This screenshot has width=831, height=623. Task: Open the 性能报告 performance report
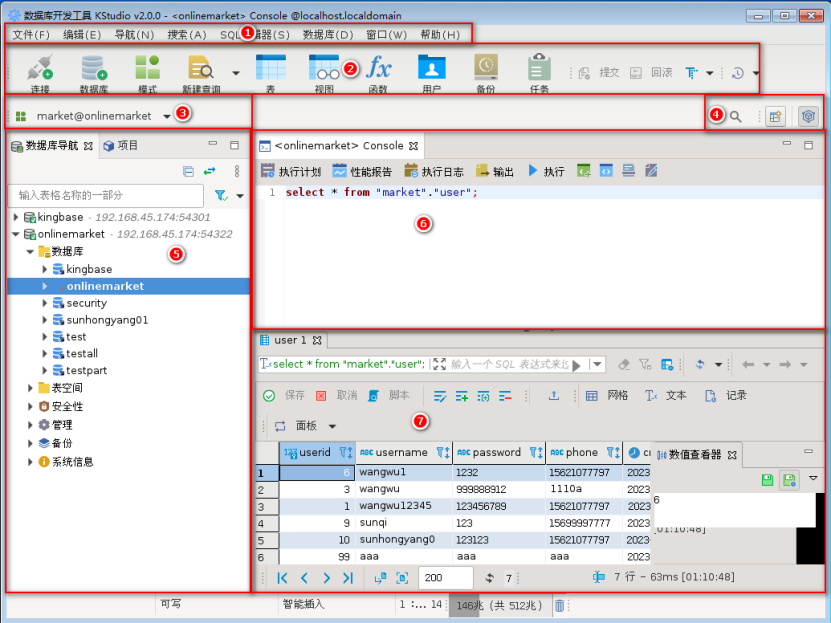tap(363, 171)
